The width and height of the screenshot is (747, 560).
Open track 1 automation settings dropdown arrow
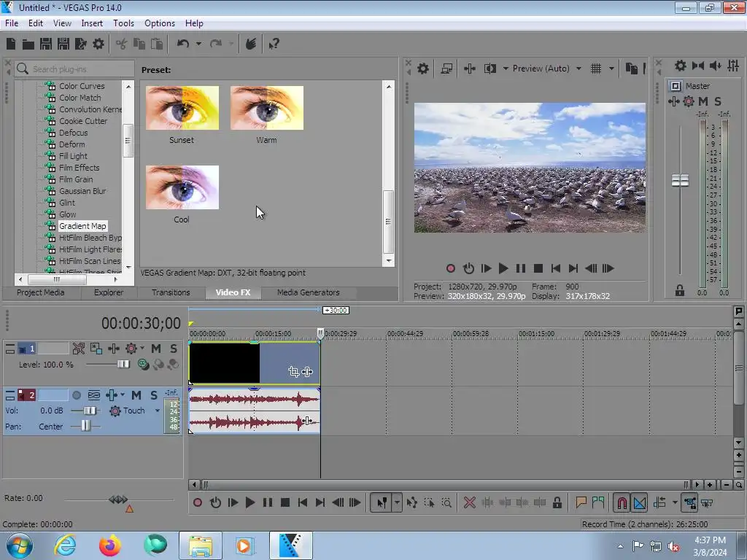(x=142, y=348)
